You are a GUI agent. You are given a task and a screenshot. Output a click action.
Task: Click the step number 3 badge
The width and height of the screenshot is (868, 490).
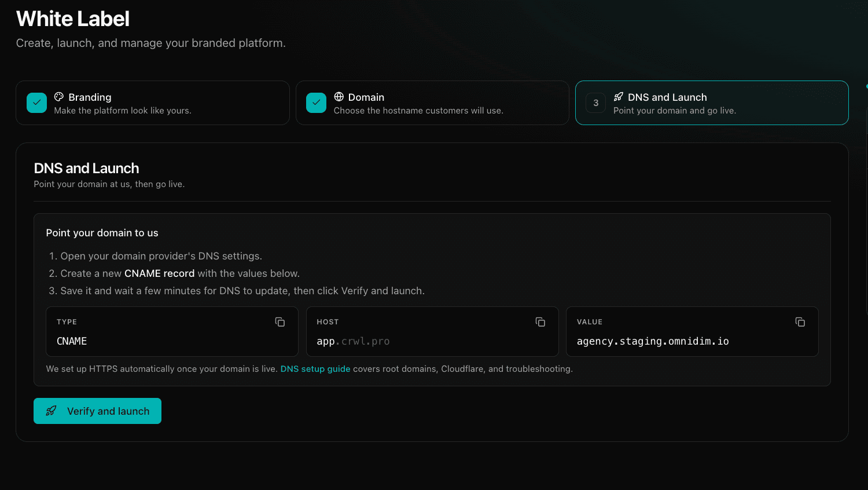(x=596, y=103)
